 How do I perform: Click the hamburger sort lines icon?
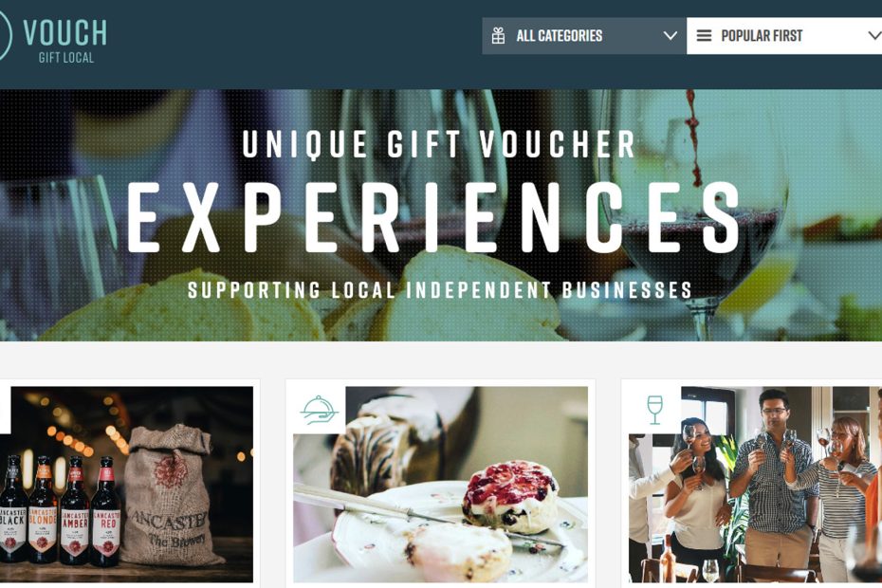[x=704, y=36]
